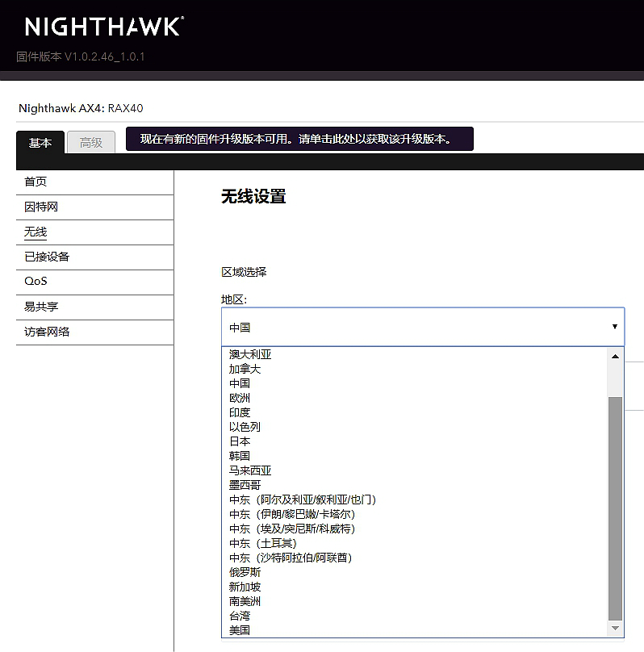
Task: Click the NIGHTHAWK logo
Action: pyautogui.click(x=104, y=27)
